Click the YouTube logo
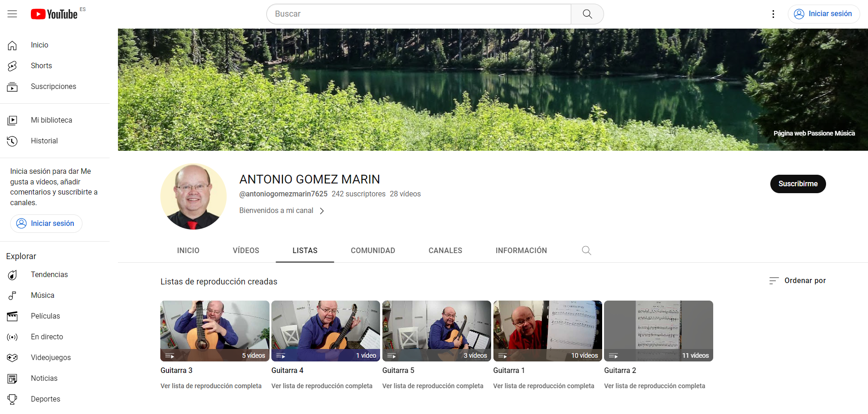868x414 pixels. coord(54,14)
